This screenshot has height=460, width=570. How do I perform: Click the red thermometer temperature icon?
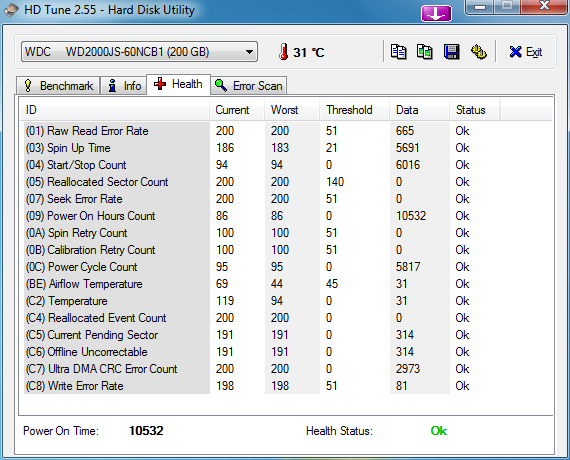[284, 52]
